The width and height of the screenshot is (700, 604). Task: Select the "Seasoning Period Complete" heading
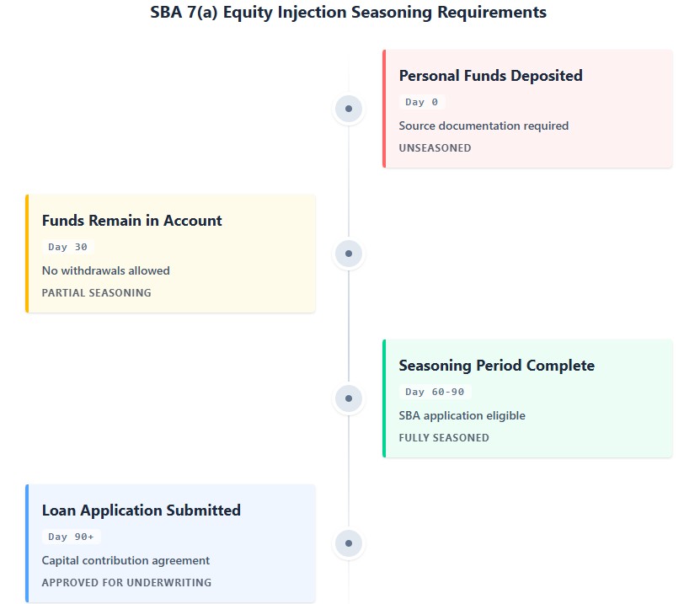pos(496,366)
